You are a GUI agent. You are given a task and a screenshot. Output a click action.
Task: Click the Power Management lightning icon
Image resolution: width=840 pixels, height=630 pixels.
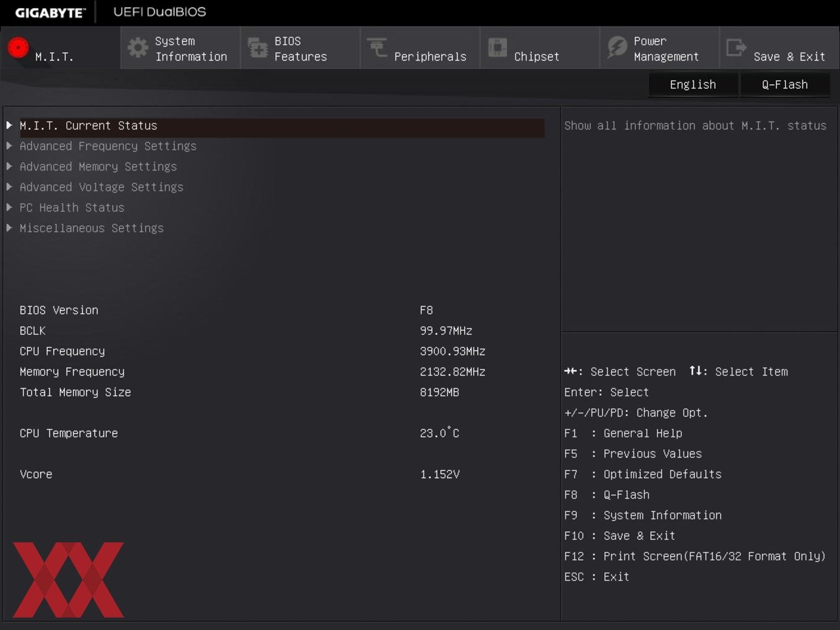click(x=616, y=48)
